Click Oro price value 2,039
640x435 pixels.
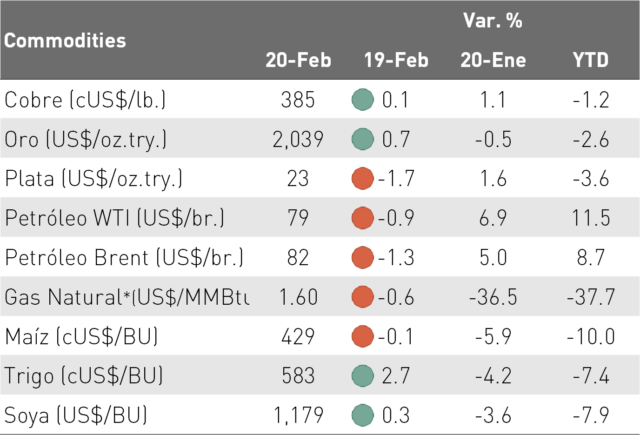tap(298, 140)
